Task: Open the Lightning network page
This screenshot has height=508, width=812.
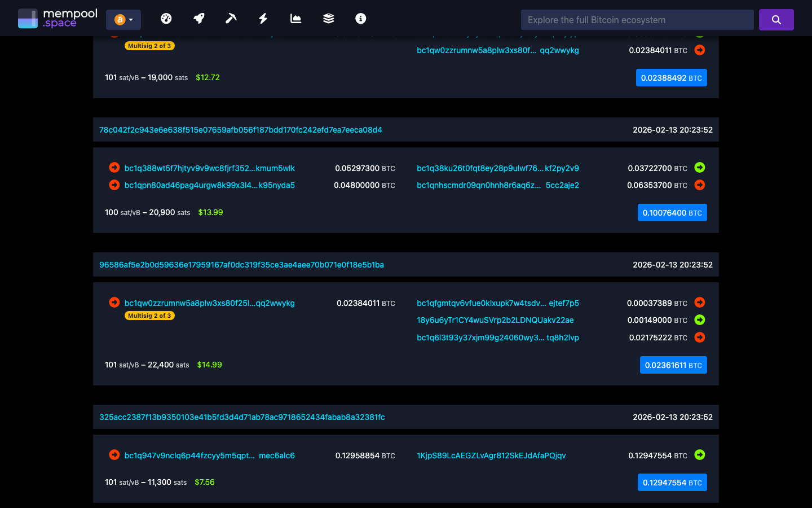Action: (263, 18)
